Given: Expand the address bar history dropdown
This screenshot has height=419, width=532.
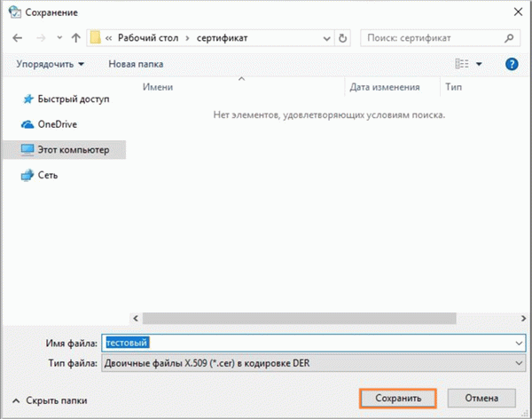Looking at the screenshot, I should 326,38.
